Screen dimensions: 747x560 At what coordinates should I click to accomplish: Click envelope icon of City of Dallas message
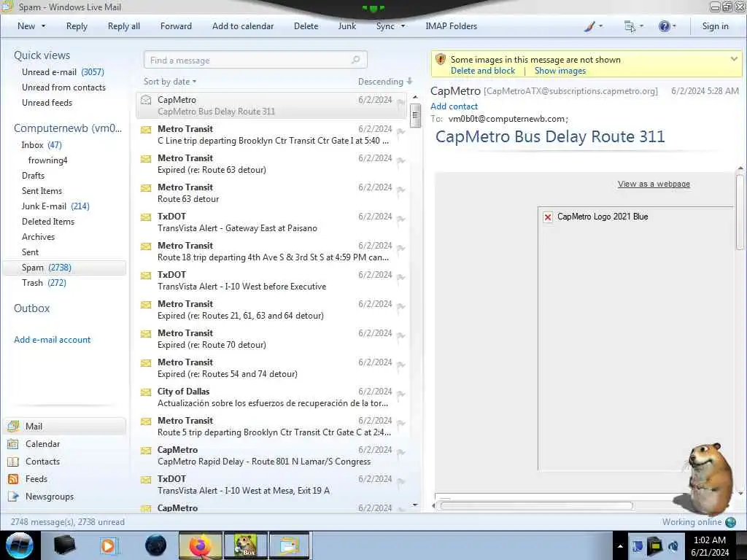(146, 392)
